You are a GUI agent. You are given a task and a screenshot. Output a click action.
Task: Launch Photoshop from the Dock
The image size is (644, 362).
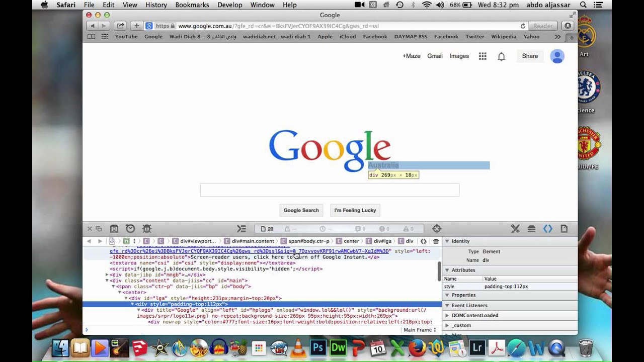[318, 347]
